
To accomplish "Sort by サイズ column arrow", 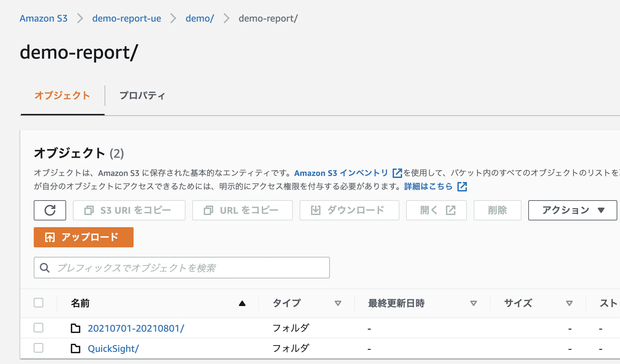I will [x=569, y=303].
